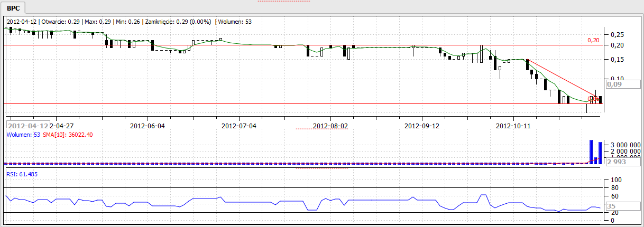The image size is (644, 227).
Task: Click the RSI value marker showing 35
Action: tap(612, 206)
